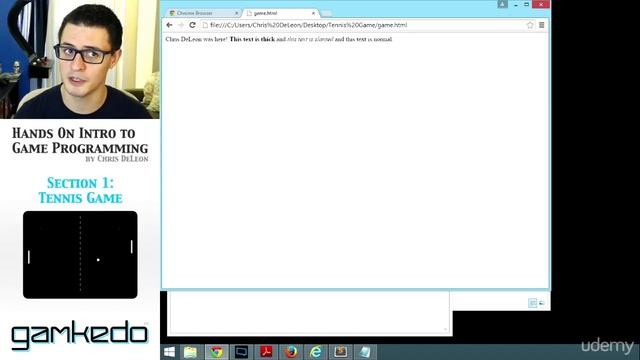Close the Chrome window
Image resolution: width=640 pixels, height=360 pixels.
point(541,4)
